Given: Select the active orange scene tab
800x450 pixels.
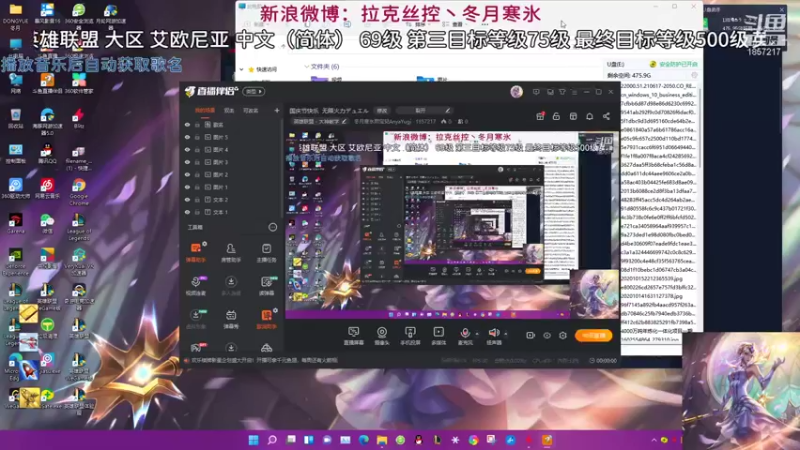Looking at the screenshot, I should point(205,110).
